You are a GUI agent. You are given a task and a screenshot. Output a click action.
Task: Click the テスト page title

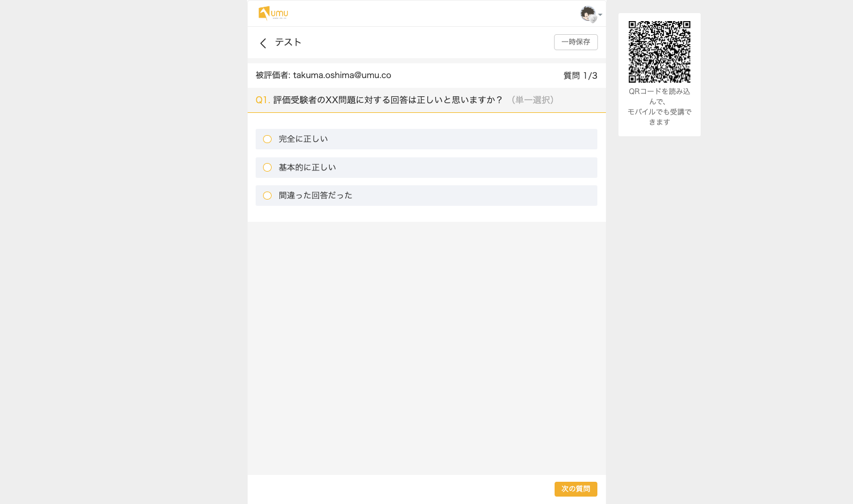pos(288,42)
